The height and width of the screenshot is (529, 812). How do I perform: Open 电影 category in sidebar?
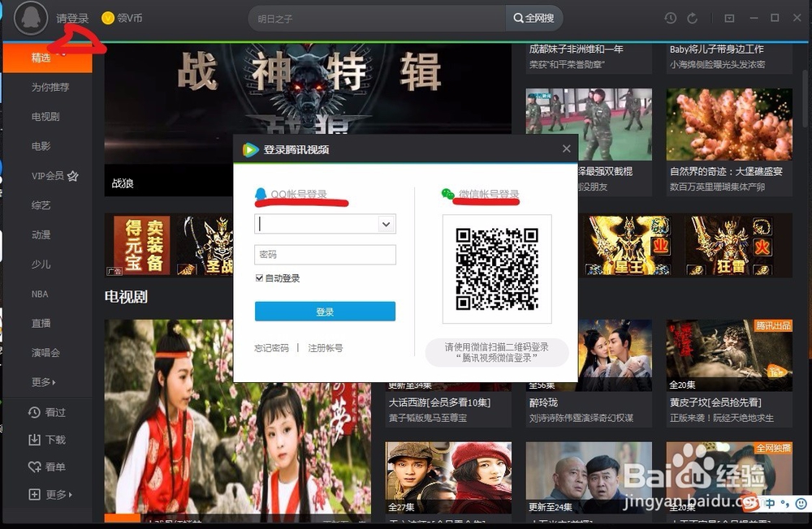pyautogui.click(x=41, y=146)
